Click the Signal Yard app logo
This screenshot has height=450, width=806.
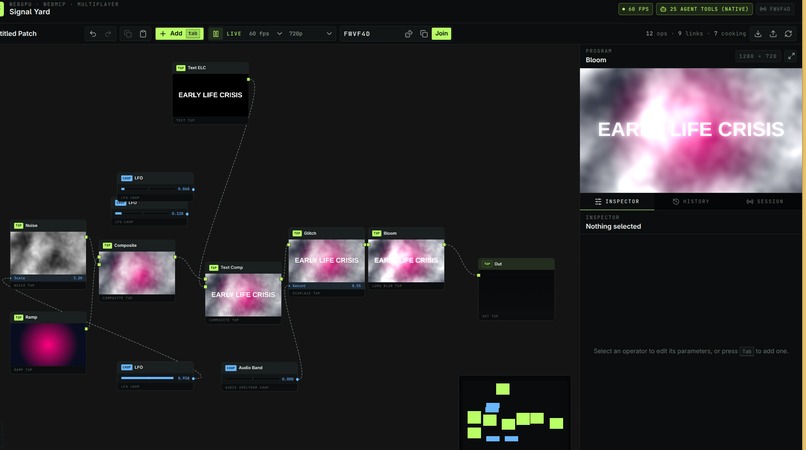(2, 8)
